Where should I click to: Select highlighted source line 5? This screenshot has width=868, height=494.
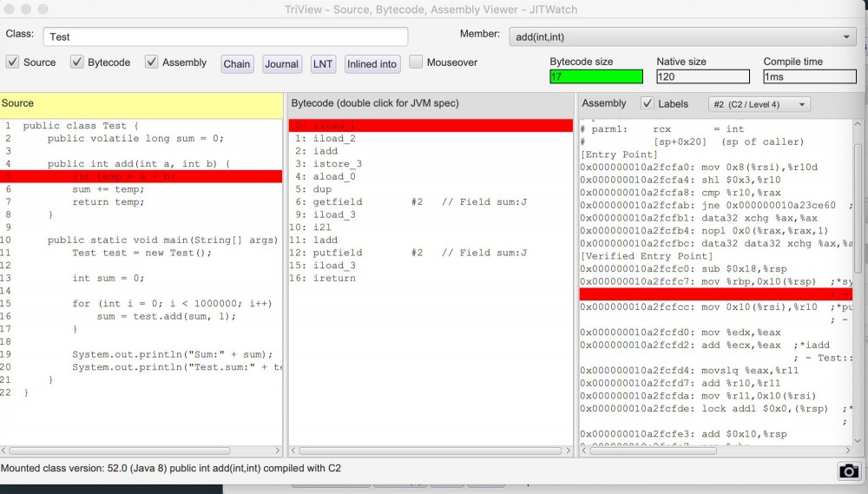click(141, 176)
